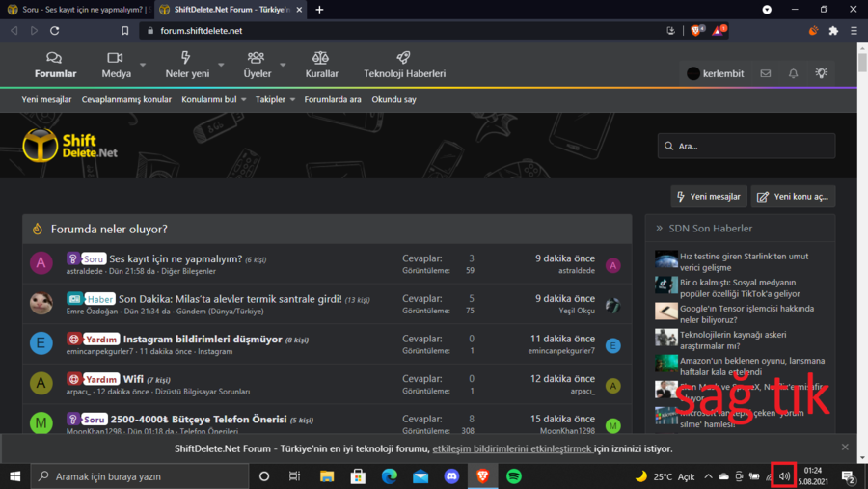Expand the Takipler submenu

point(276,99)
